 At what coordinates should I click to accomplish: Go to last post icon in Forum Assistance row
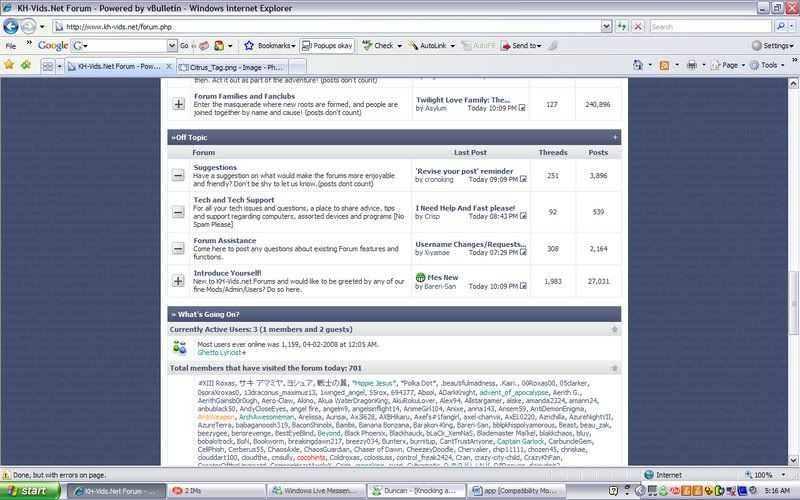pyautogui.click(x=523, y=252)
